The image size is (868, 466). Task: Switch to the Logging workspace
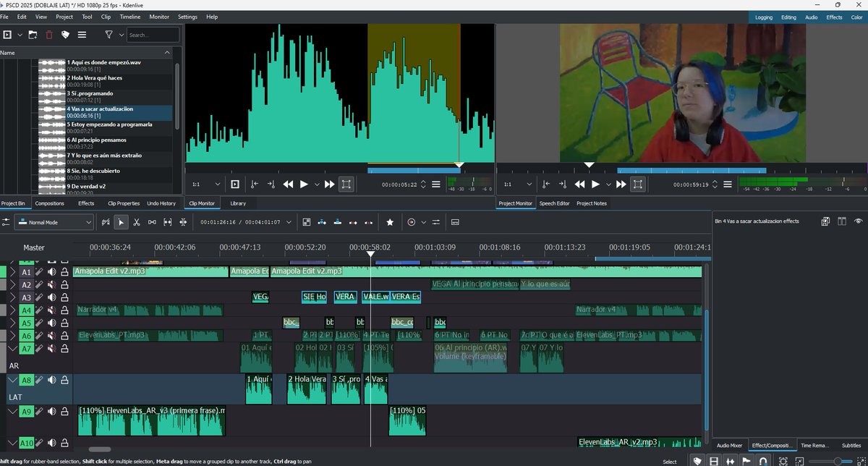pyautogui.click(x=764, y=17)
